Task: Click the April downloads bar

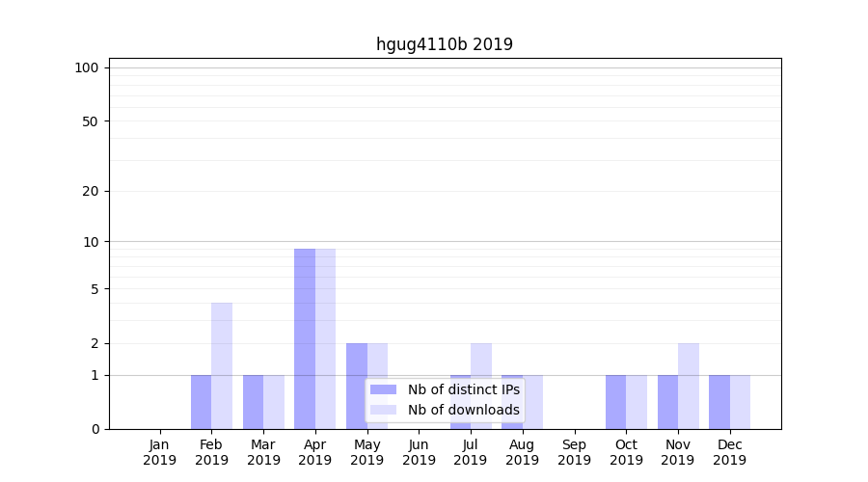Action: pyautogui.click(x=326, y=338)
